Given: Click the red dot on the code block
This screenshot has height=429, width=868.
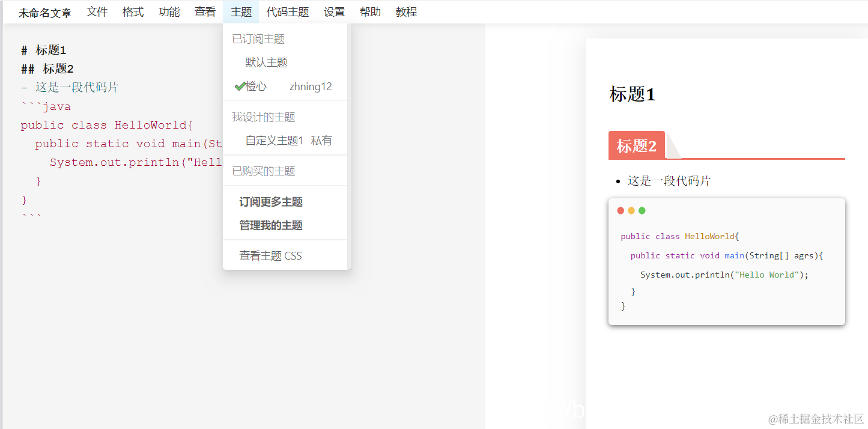Looking at the screenshot, I should [621, 210].
